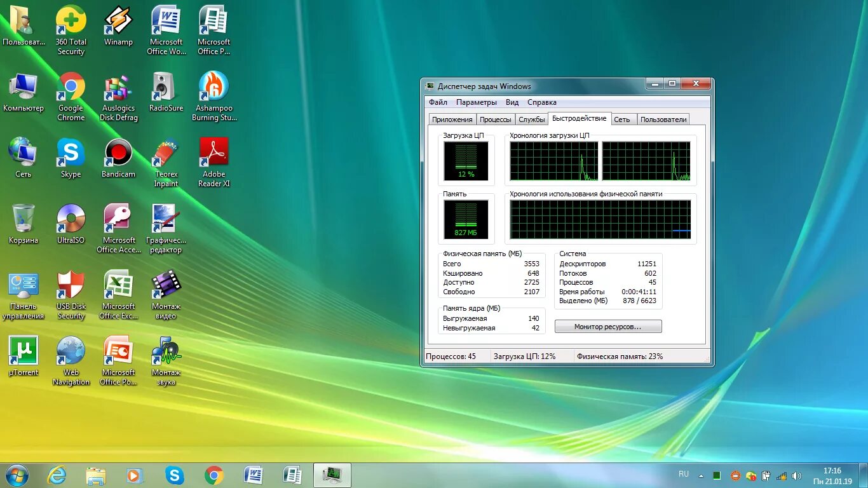Screen dimensions: 868x488
Task: Click the Монитор ресурсов button
Action: 608,326
